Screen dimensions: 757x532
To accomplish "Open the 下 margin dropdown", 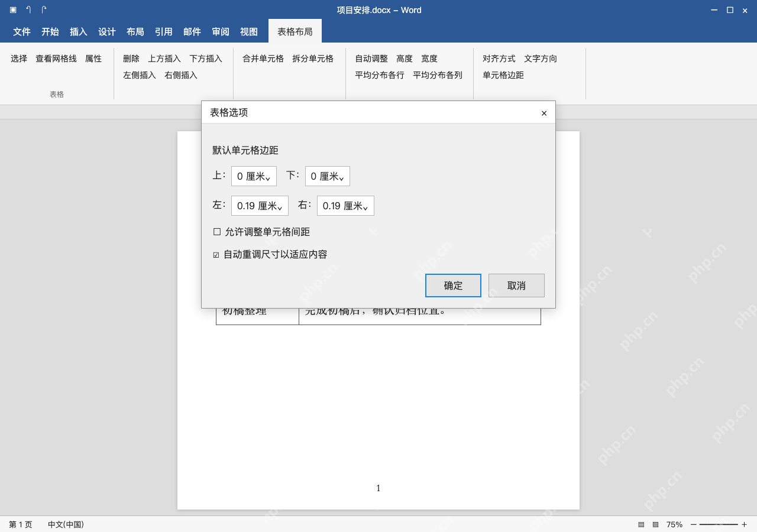I will coord(328,176).
